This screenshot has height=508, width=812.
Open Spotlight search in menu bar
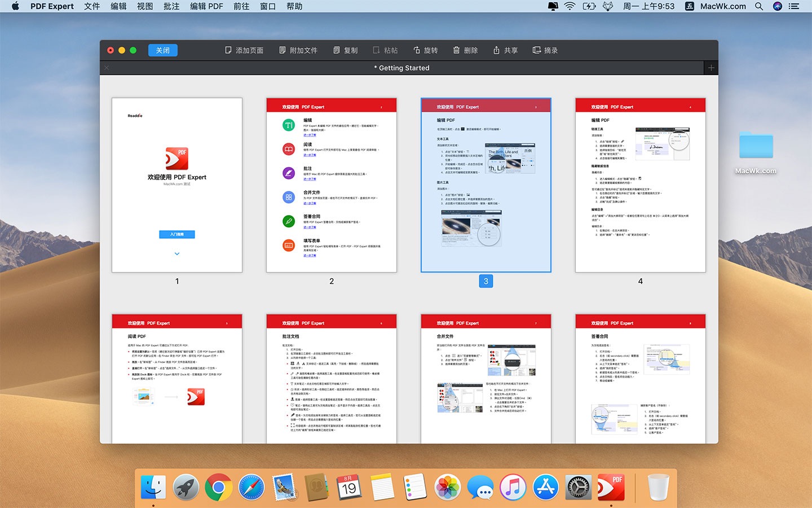pos(759,6)
